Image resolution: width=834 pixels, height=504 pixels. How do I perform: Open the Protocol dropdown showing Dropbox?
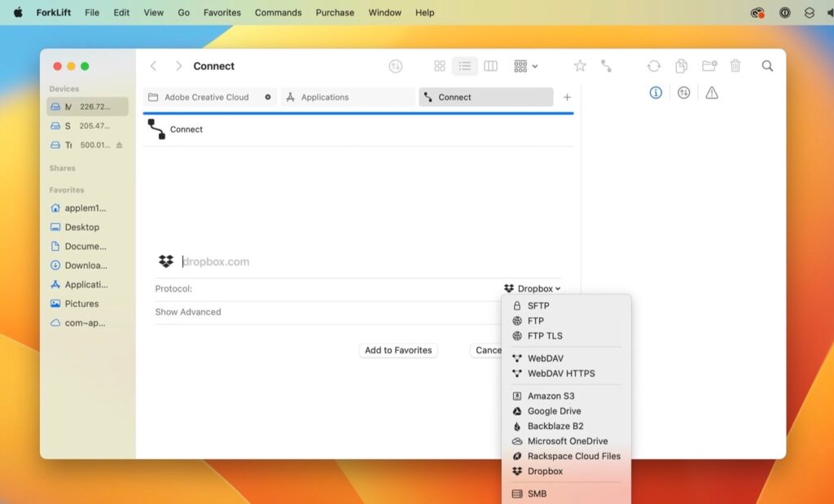pos(531,288)
